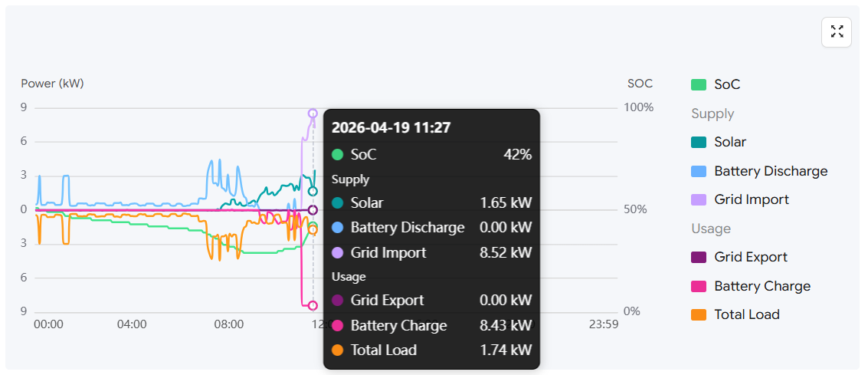Click the teal Solar legend swatch
This screenshot has width=868, height=375.
tap(698, 142)
